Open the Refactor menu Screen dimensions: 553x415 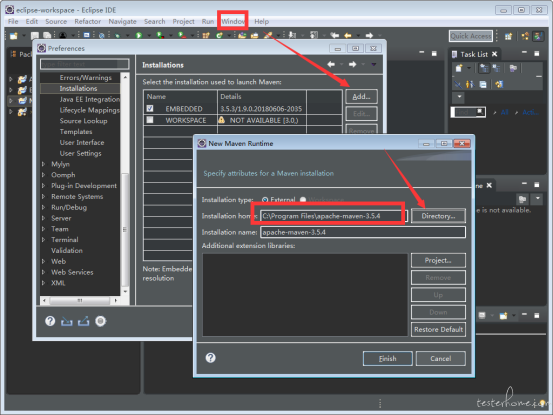tap(87, 22)
